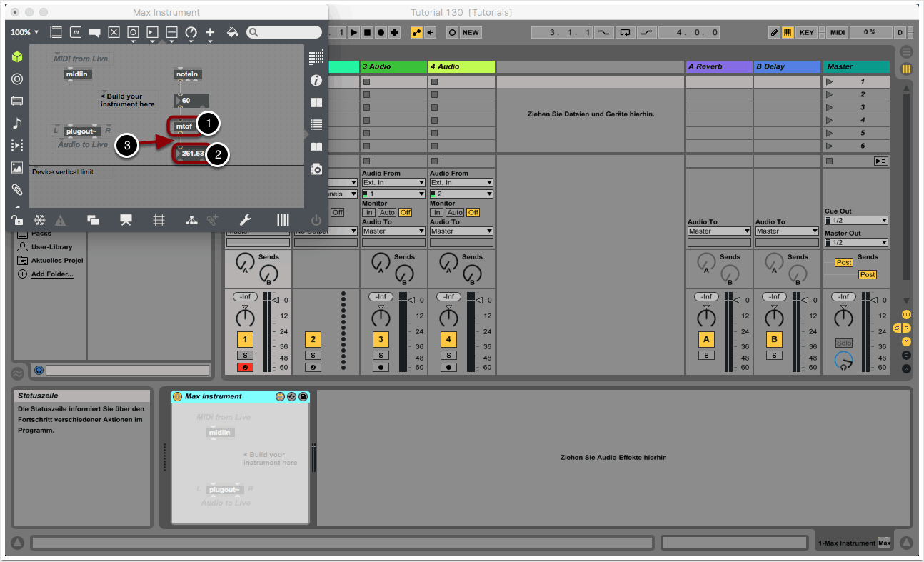Open the Max inspector info icon

tap(316, 81)
